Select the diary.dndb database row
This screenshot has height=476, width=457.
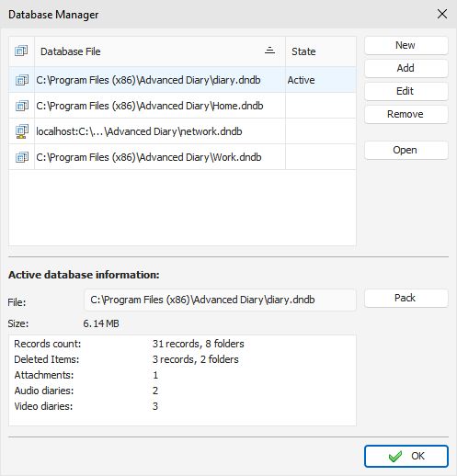pyautogui.click(x=182, y=80)
